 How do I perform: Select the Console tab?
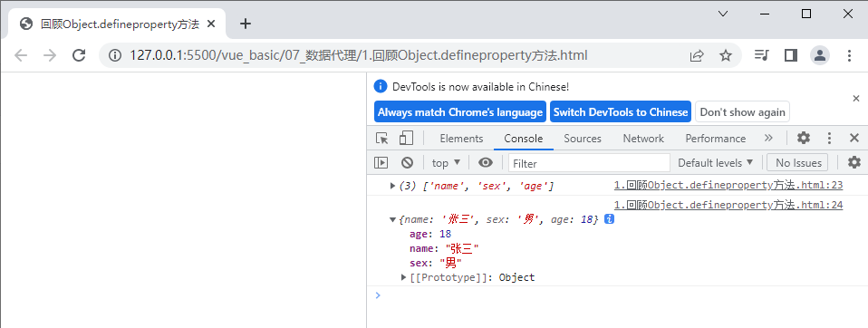[x=523, y=139]
